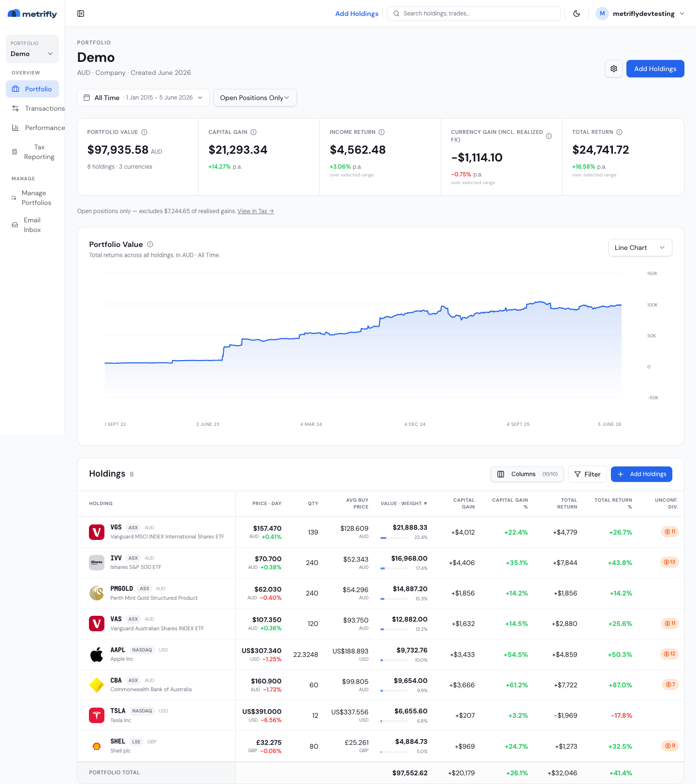Screen dimensions: 696x784
Task: Open Columns (10/10) selector
Action: tap(527, 474)
